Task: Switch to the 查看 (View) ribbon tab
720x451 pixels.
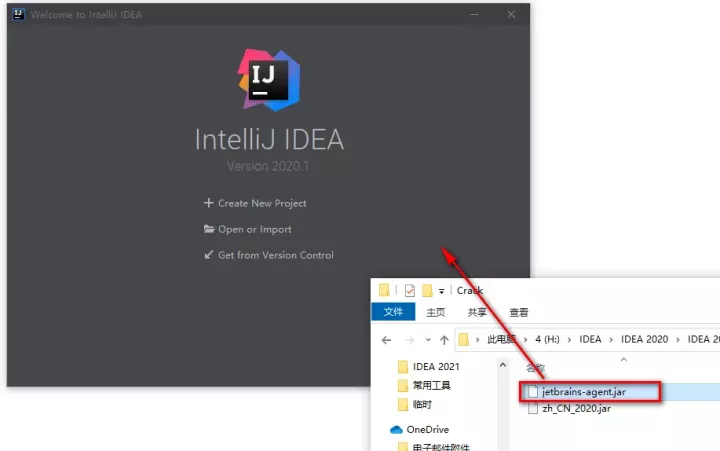Action: 519,312
